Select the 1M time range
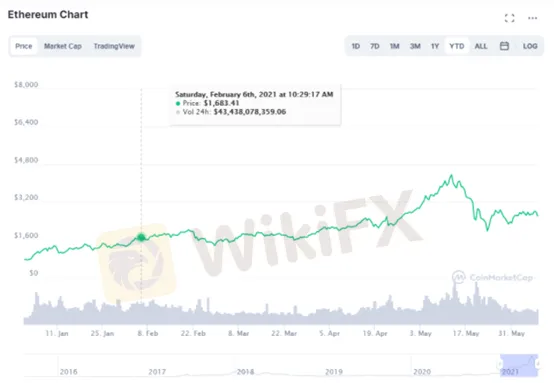 (x=394, y=46)
